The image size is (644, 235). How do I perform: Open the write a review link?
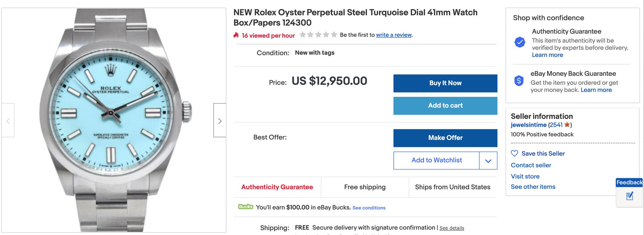(x=394, y=35)
